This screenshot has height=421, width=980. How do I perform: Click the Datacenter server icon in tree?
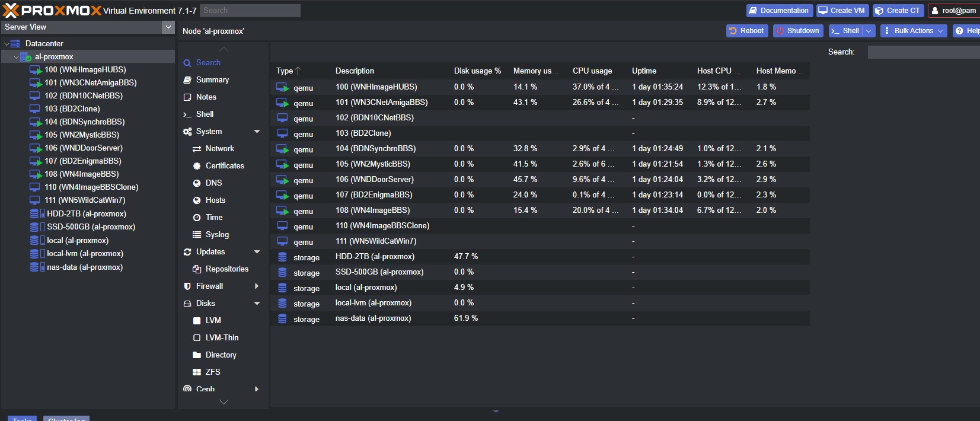point(15,44)
